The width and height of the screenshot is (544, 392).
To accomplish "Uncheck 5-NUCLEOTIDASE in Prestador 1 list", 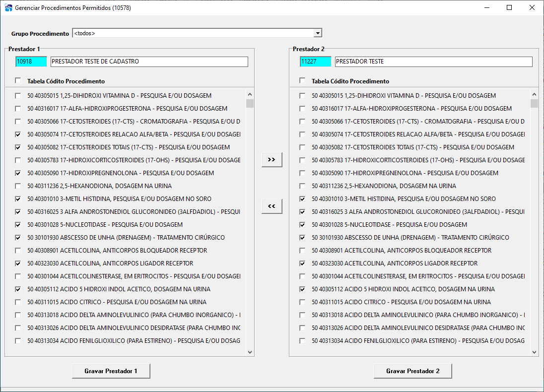I will [18, 225].
